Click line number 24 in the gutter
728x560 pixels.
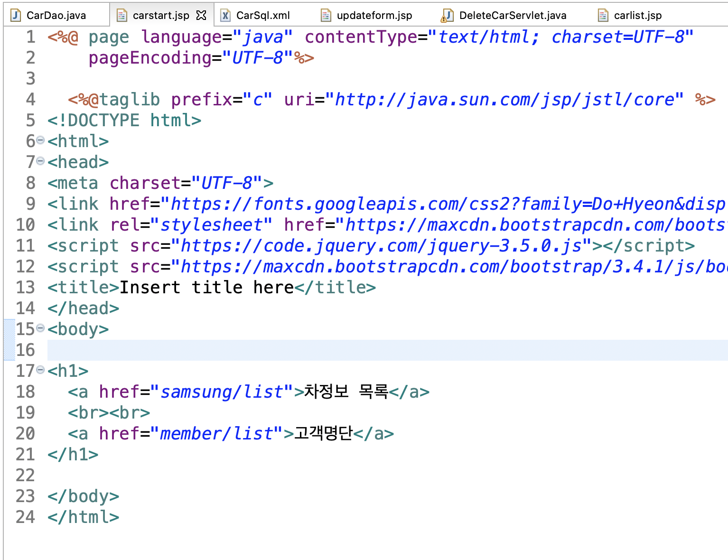click(26, 517)
